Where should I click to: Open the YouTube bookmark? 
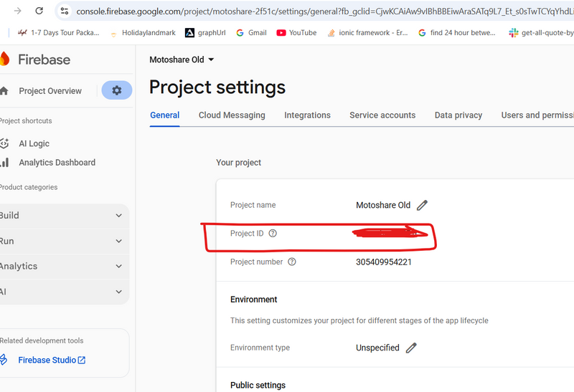click(x=296, y=32)
